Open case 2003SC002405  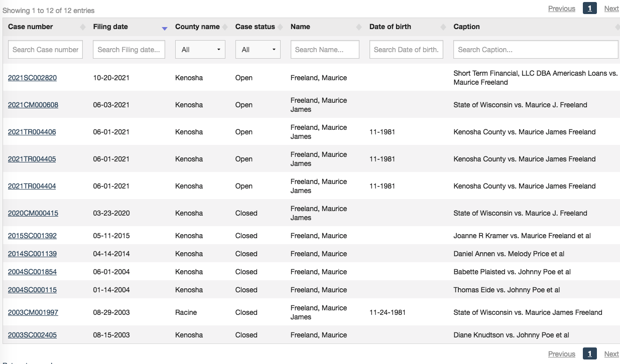click(32, 335)
